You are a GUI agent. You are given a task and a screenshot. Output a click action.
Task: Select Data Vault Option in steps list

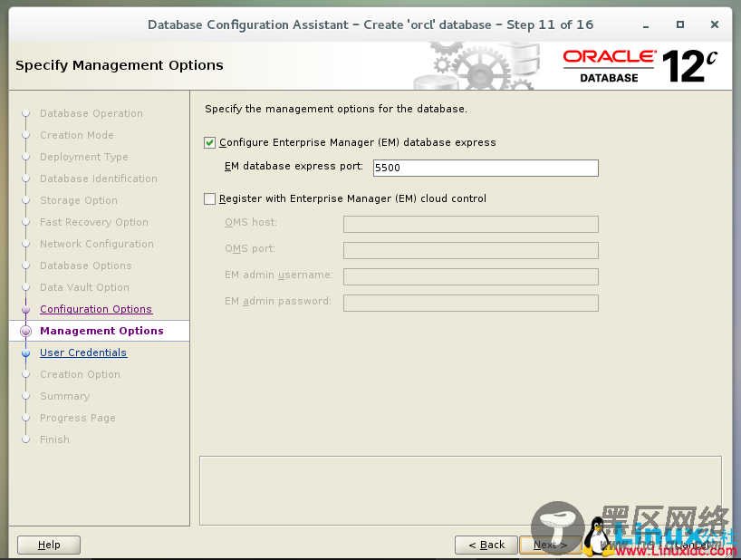(x=84, y=287)
